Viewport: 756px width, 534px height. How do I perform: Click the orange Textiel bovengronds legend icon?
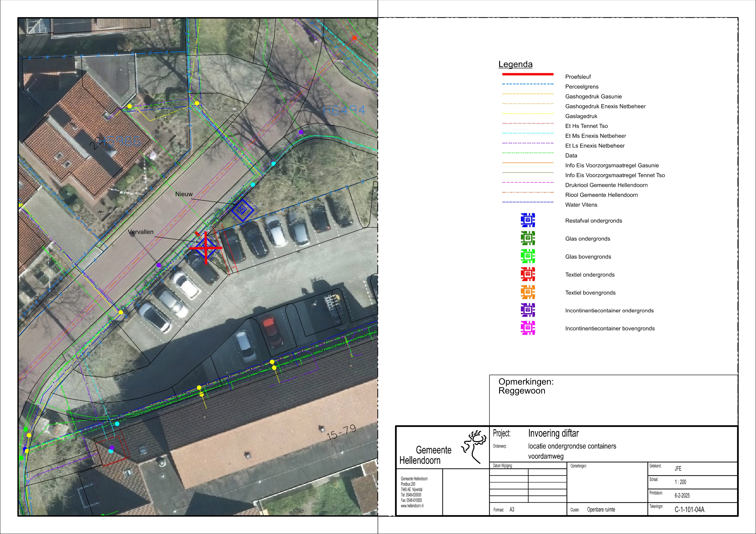[528, 292]
